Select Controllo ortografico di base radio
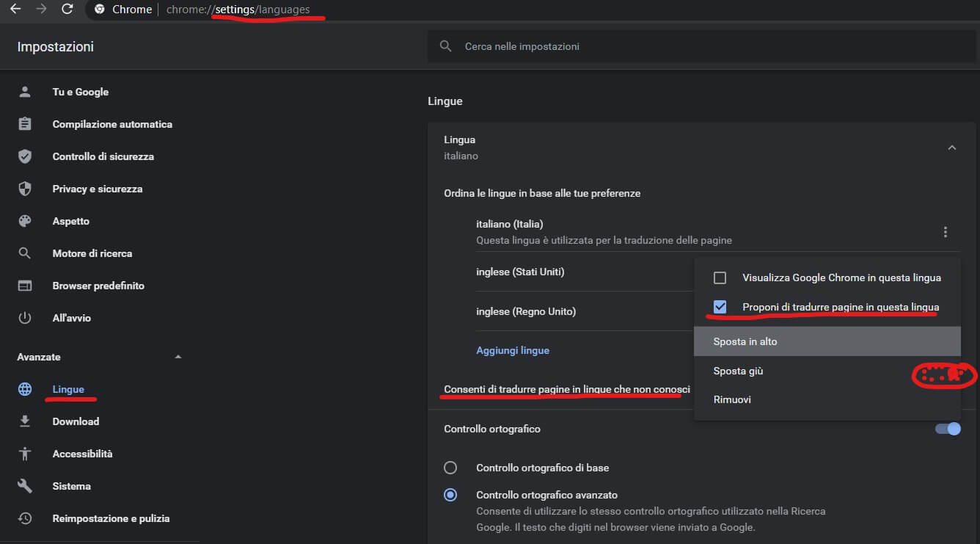980x544 pixels. (x=450, y=468)
